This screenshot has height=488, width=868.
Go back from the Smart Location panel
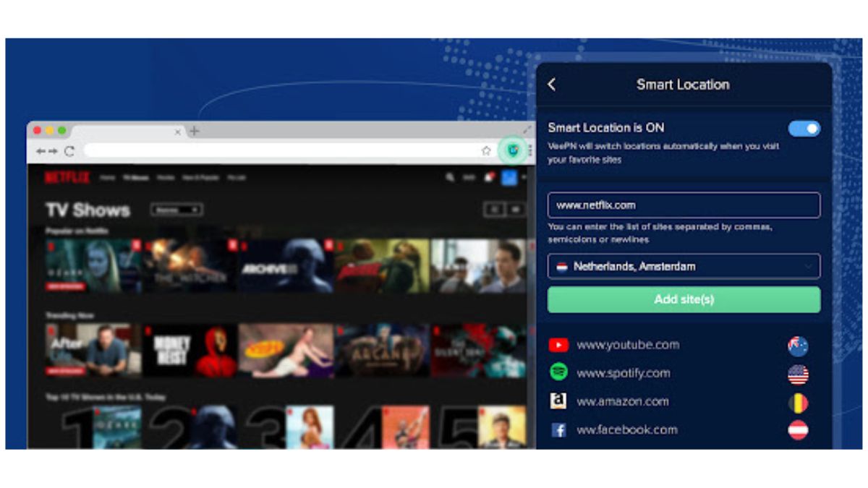click(x=552, y=85)
